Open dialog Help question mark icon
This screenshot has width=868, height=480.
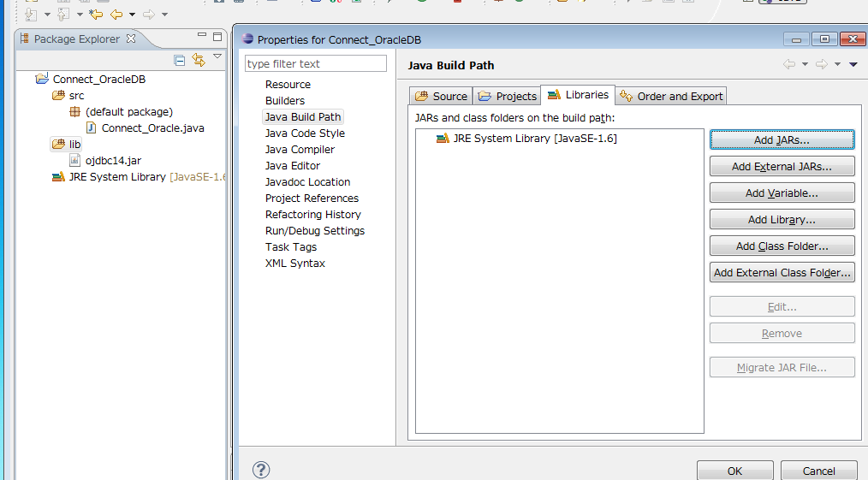[261, 470]
